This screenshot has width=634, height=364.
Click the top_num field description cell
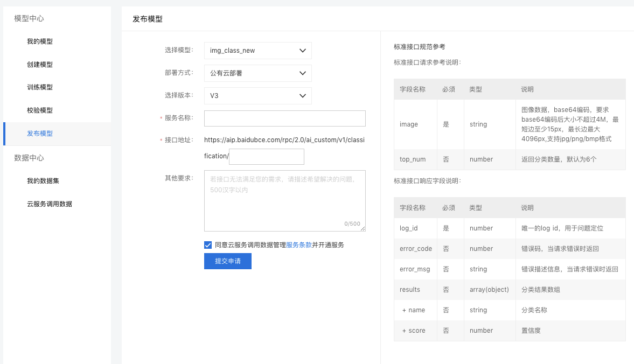570,159
